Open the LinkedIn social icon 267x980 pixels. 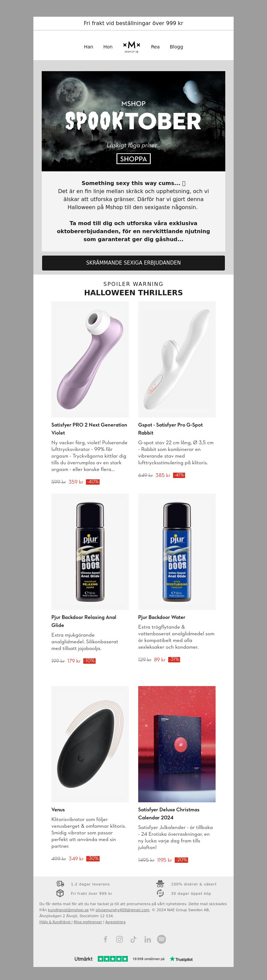[148, 939]
